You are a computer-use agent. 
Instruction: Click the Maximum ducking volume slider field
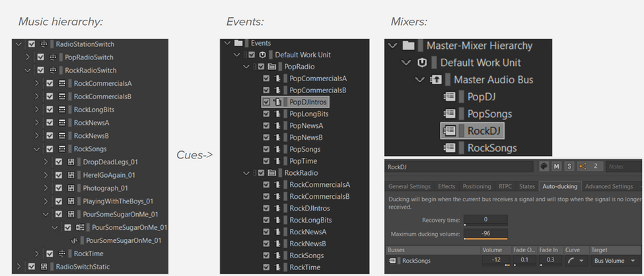tap(486, 234)
